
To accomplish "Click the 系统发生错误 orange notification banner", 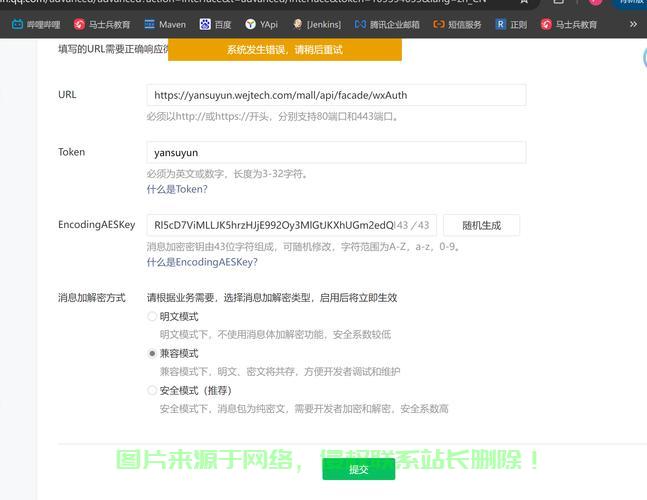I will (285, 50).
